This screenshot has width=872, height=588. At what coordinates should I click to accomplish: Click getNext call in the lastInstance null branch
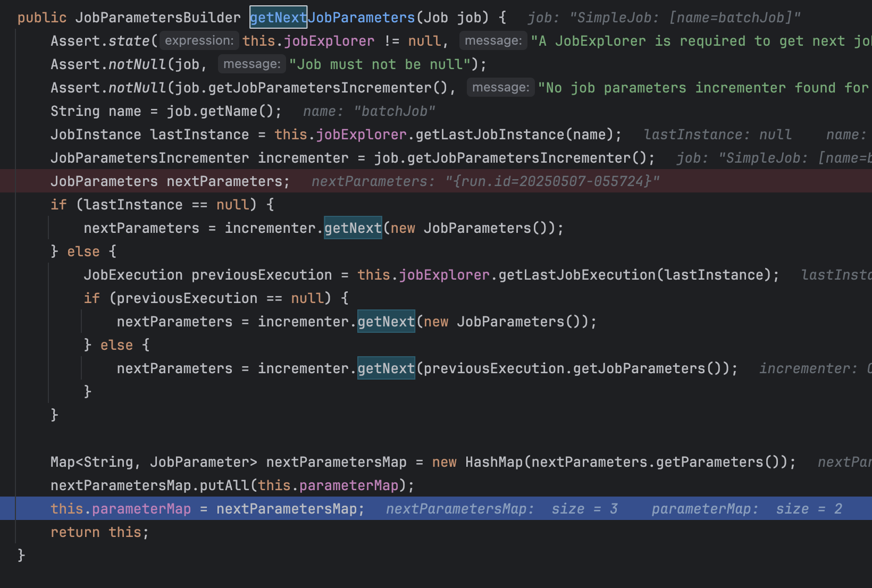353,228
